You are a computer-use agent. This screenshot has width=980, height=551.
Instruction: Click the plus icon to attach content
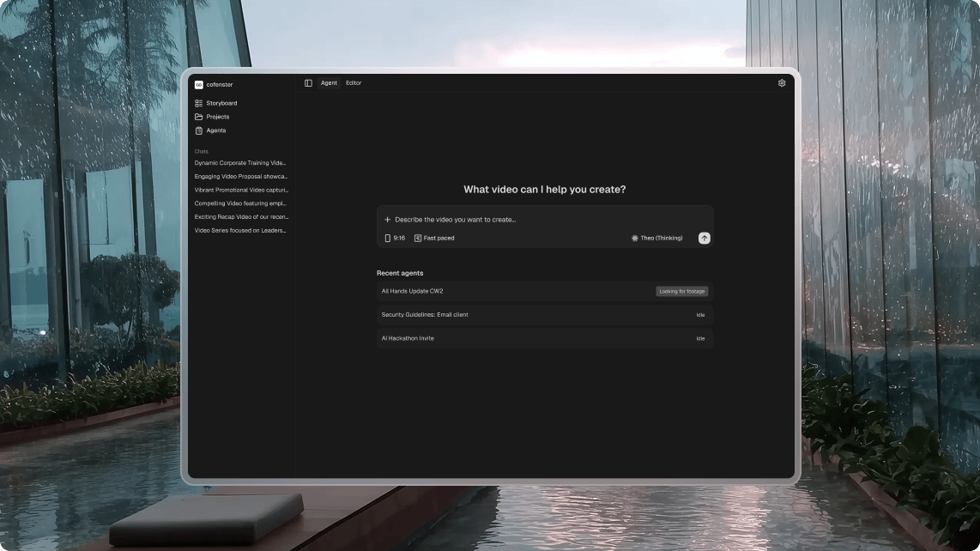[387, 219]
